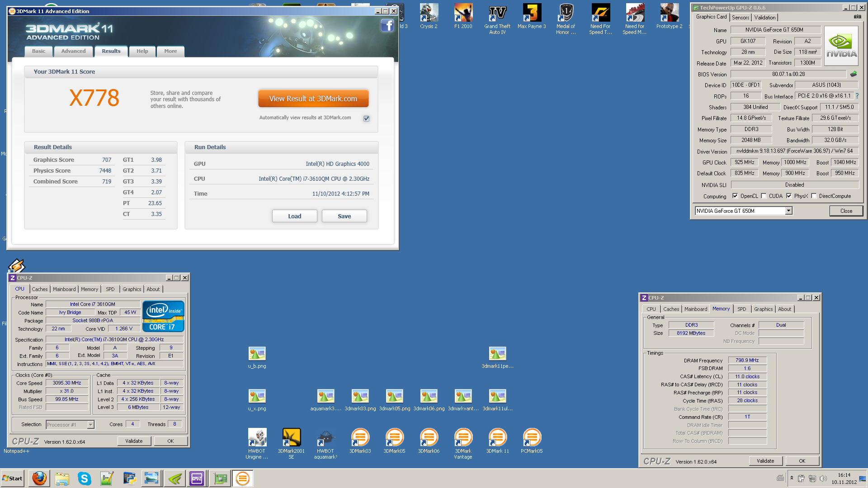Click the system clock in tray
Viewport: 868px width, 488px height.
click(844, 478)
